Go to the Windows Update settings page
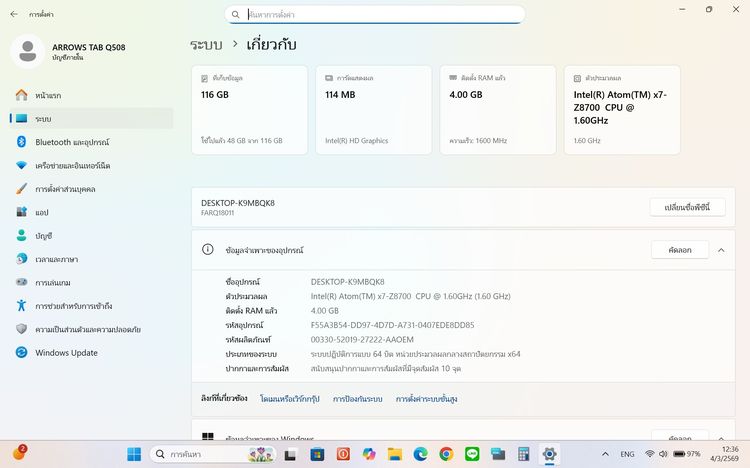Viewport: 750px width, 468px height. [x=66, y=352]
